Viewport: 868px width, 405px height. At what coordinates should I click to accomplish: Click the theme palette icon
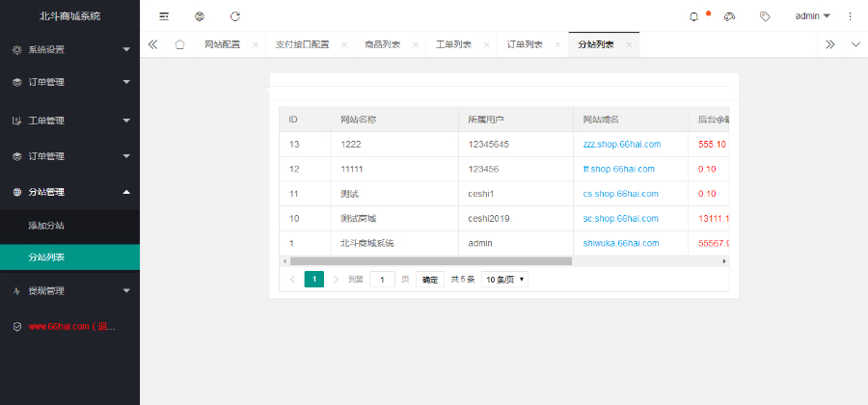729,16
